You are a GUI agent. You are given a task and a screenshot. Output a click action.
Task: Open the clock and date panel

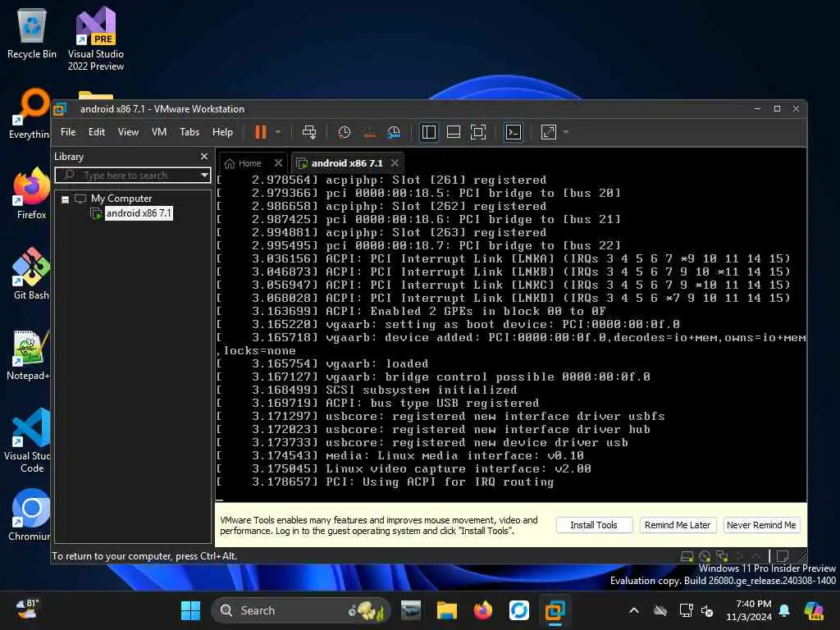[x=749, y=610]
